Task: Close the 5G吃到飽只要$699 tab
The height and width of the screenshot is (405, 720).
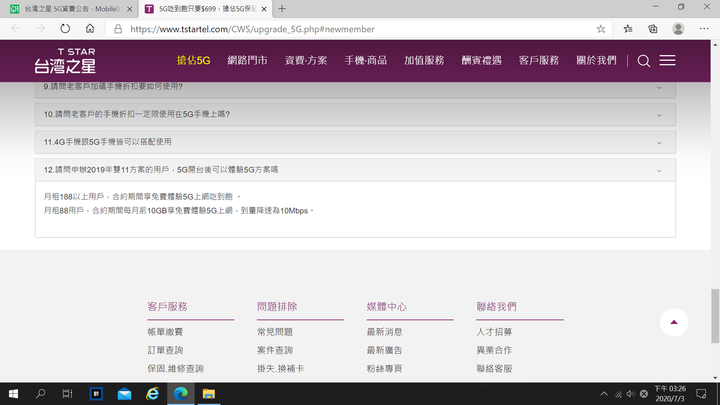Action: pos(264,9)
